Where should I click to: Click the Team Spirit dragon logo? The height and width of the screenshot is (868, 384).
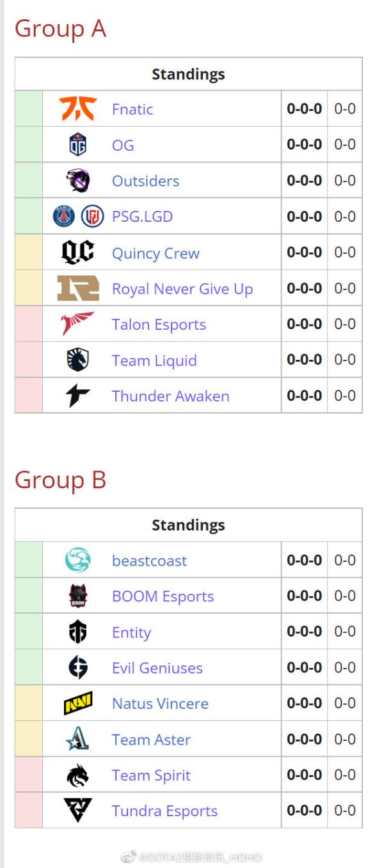78,775
